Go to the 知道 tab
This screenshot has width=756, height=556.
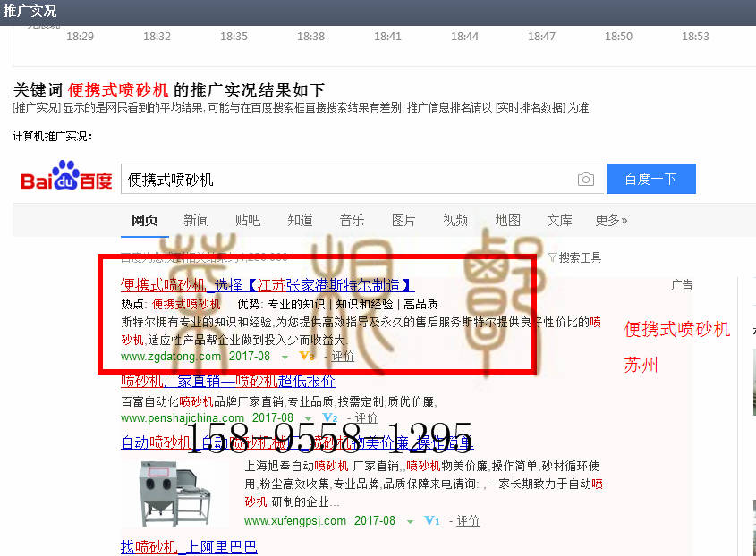point(300,220)
